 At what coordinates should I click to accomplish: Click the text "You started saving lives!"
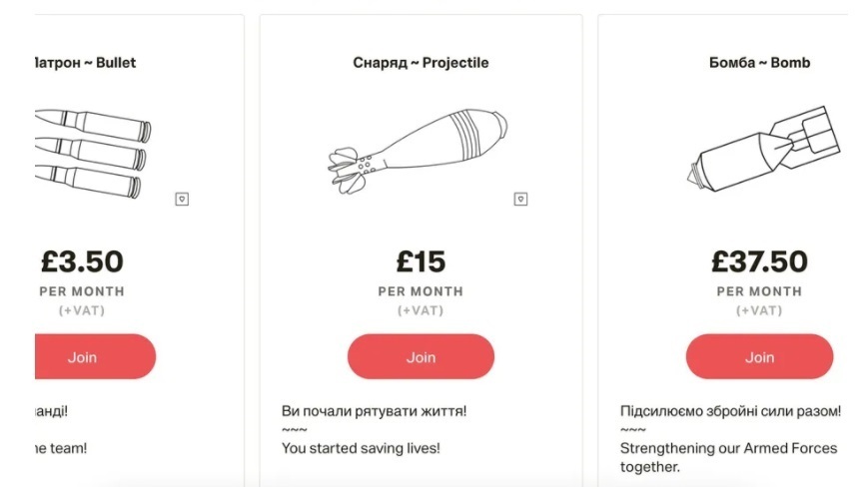click(x=361, y=448)
